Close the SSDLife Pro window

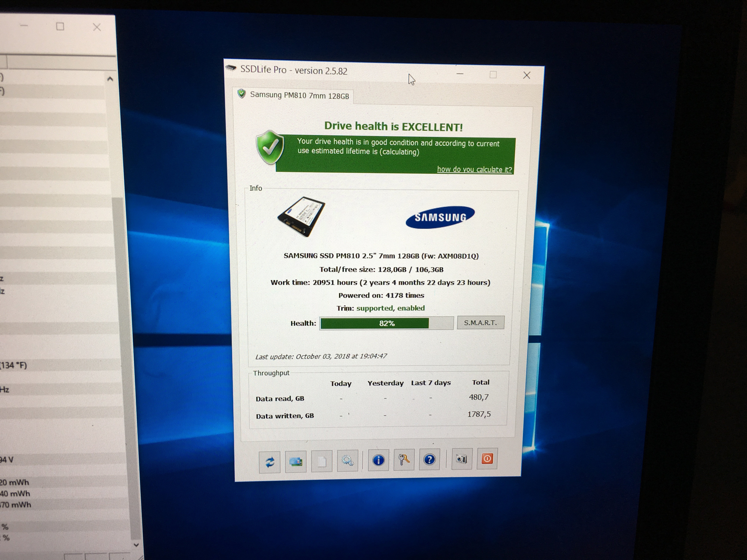coord(527,75)
